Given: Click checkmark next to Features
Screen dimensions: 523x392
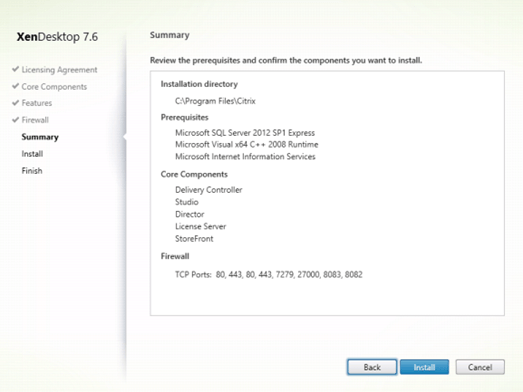Looking at the screenshot, I should (15, 103).
